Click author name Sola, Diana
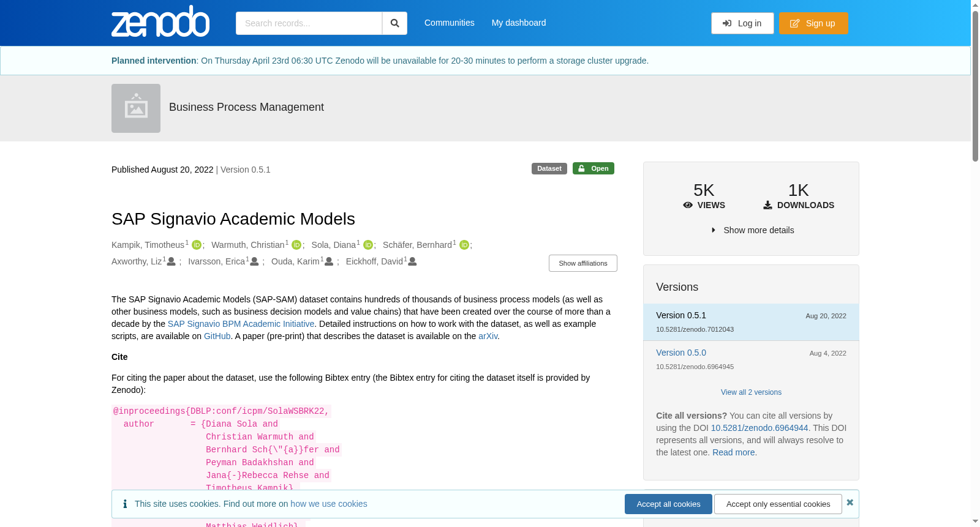980x527 pixels. [334, 245]
